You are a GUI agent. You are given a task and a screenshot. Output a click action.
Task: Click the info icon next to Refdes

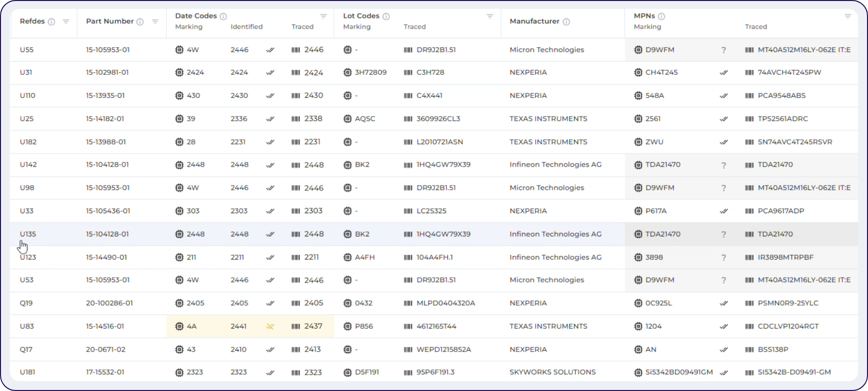51,22
